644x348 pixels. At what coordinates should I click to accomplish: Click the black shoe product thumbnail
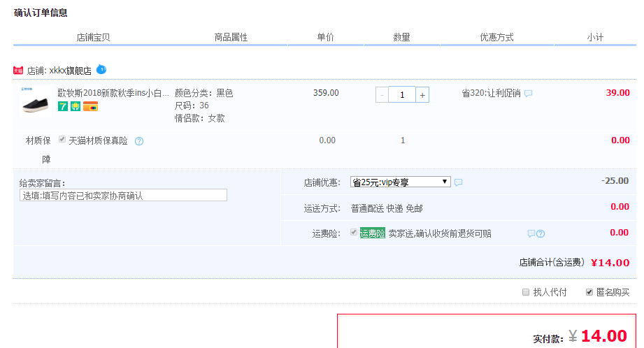(x=35, y=101)
